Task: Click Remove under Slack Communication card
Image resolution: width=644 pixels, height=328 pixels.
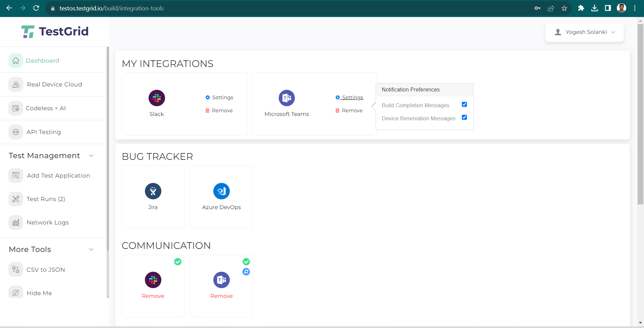Action: point(153,296)
